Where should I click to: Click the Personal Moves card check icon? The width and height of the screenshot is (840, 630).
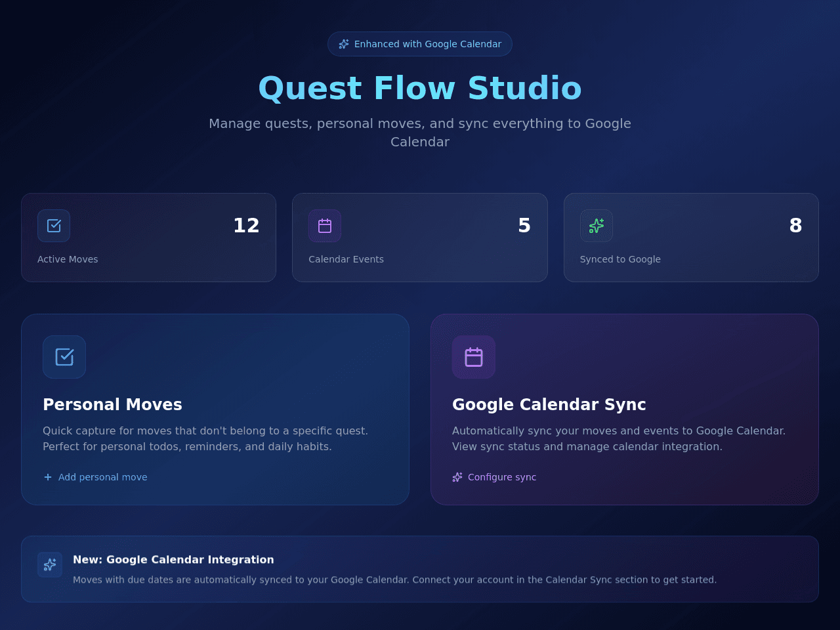pyautogui.click(x=64, y=357)
